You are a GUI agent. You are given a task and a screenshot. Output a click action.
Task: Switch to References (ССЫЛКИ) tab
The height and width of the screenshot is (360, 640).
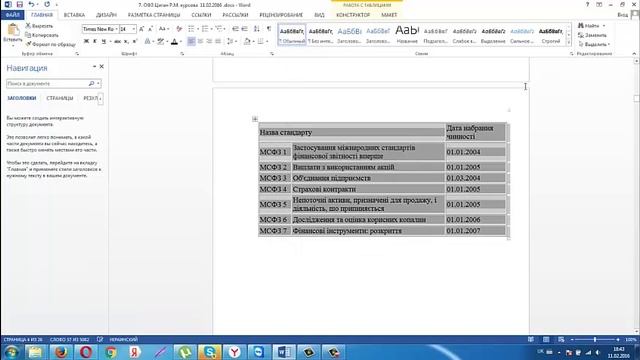(x=201, y=15)
